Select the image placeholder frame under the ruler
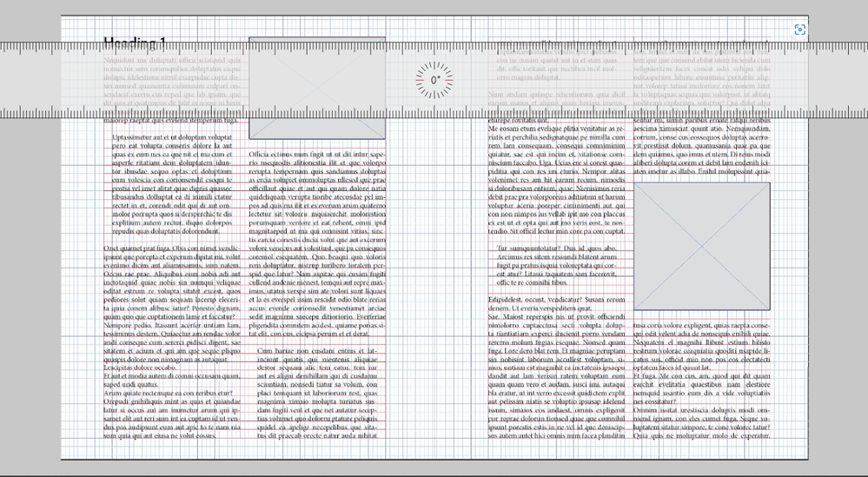868x477 pixels. pyautogui.click(x=317, y=88)
